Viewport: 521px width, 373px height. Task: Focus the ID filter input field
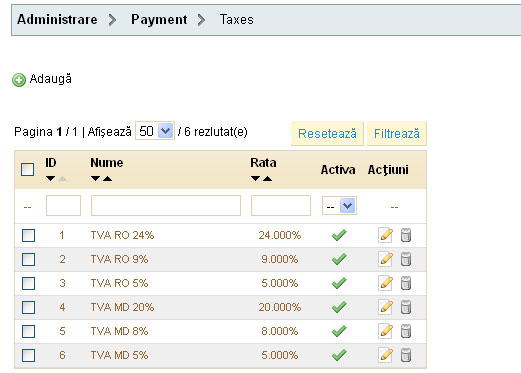[63, 206]
